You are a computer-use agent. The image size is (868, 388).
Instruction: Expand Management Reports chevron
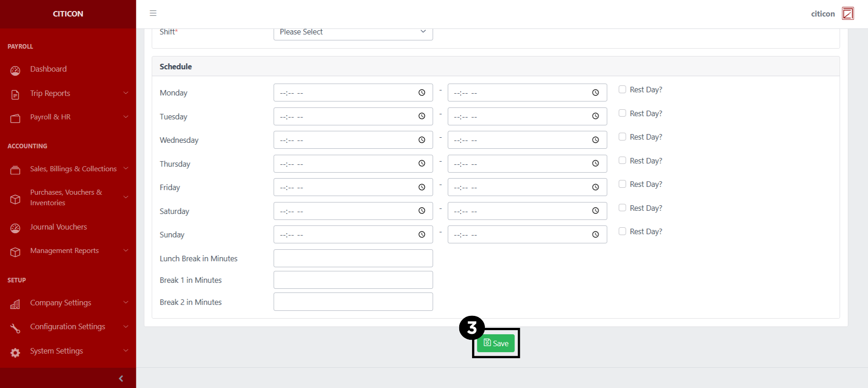pyautogui.click(x=126, y=250)
